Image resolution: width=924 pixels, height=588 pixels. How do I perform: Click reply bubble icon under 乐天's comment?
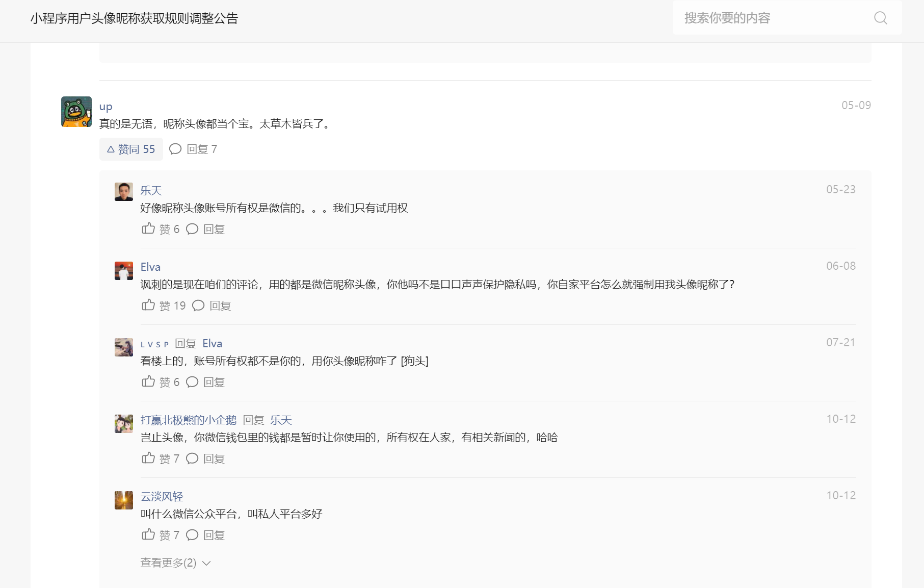tap(192, 229)
